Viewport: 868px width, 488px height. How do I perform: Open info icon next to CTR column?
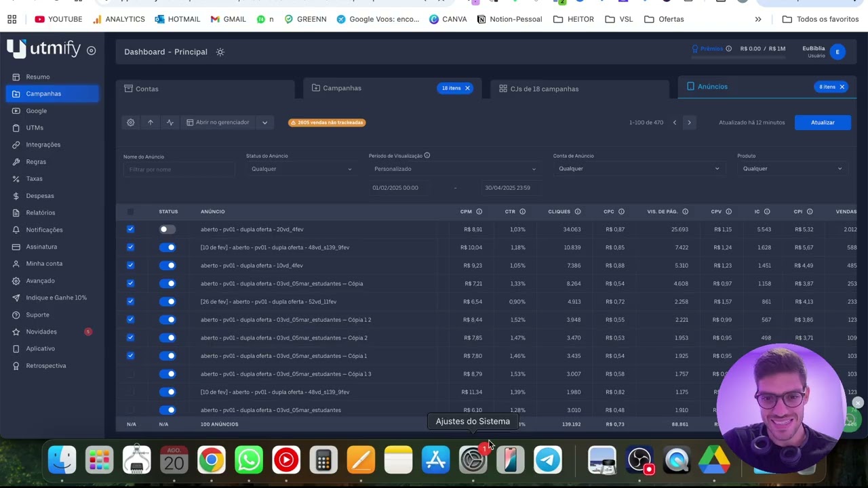522,211
